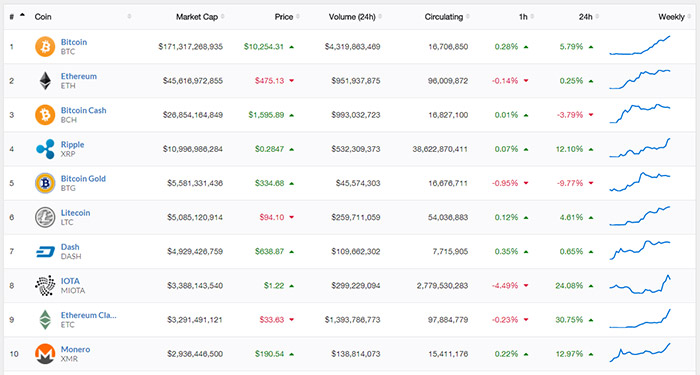
Task: Open the Monero coin link
Action: click(75, 350)
